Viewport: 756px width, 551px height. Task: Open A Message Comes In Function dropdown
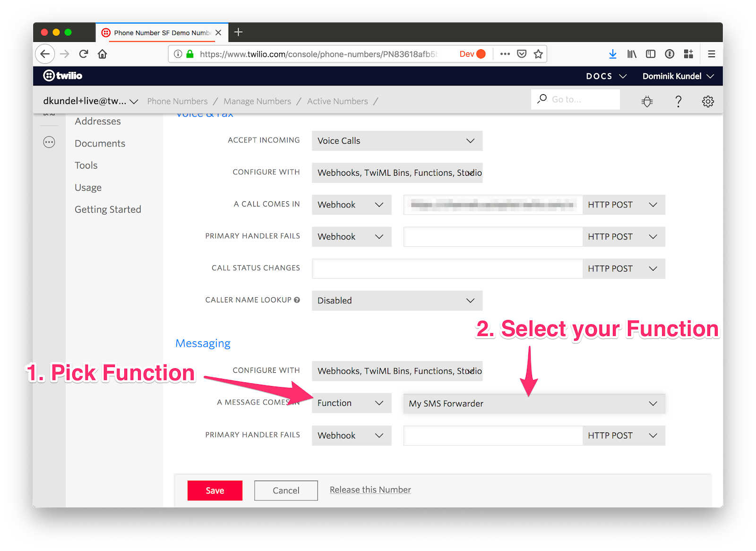[352, 403]
